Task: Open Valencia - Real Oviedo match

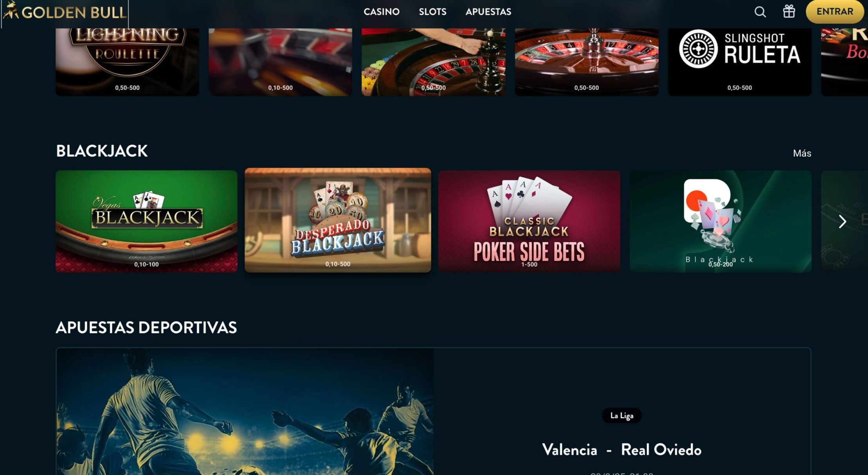Action: [x=622, y=450]
